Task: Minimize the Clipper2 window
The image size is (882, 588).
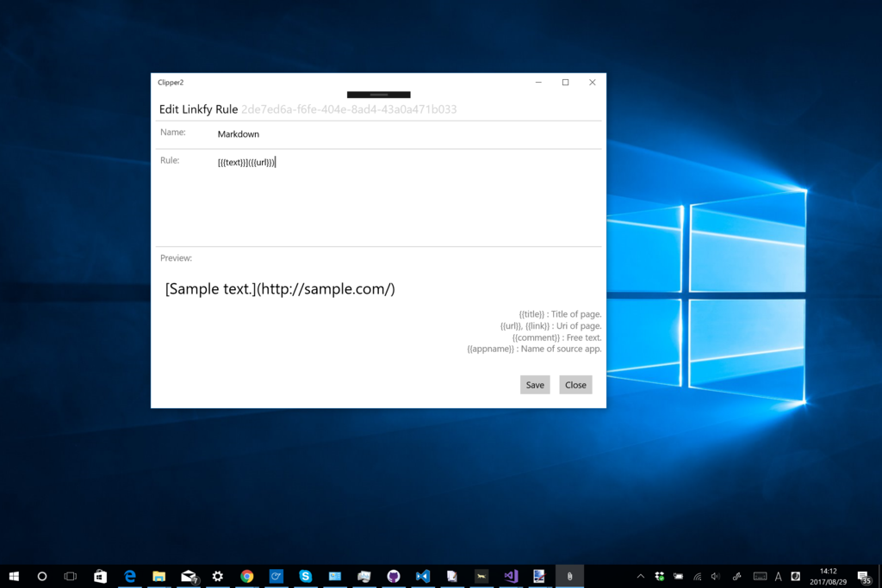Action: tap(538, 82)
